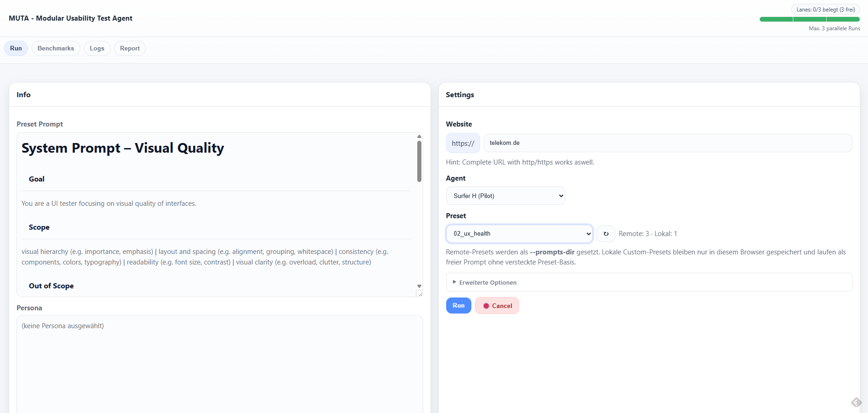Click the diamond icon in bottom-right corner
The height and width of the screenshot is (413, 868).
tap(856, 402)
